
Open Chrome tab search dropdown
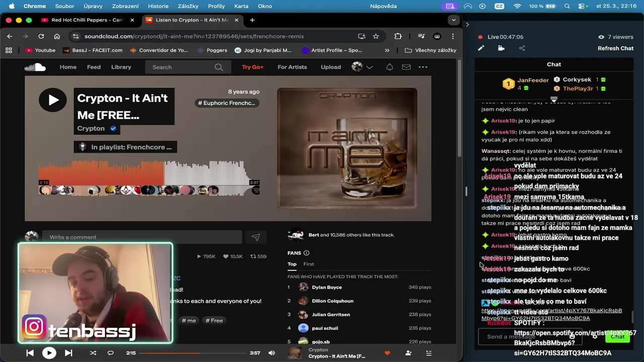coord(454,20)
